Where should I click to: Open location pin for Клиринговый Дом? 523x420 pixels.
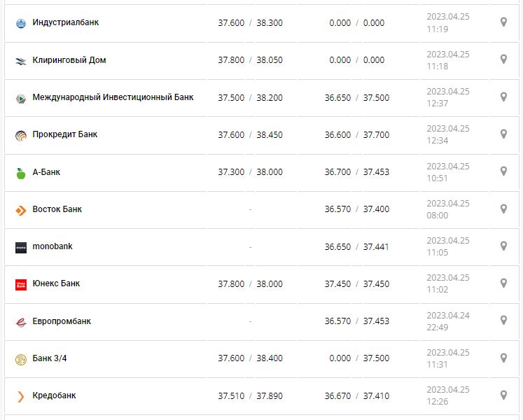(x=503, y=59)
